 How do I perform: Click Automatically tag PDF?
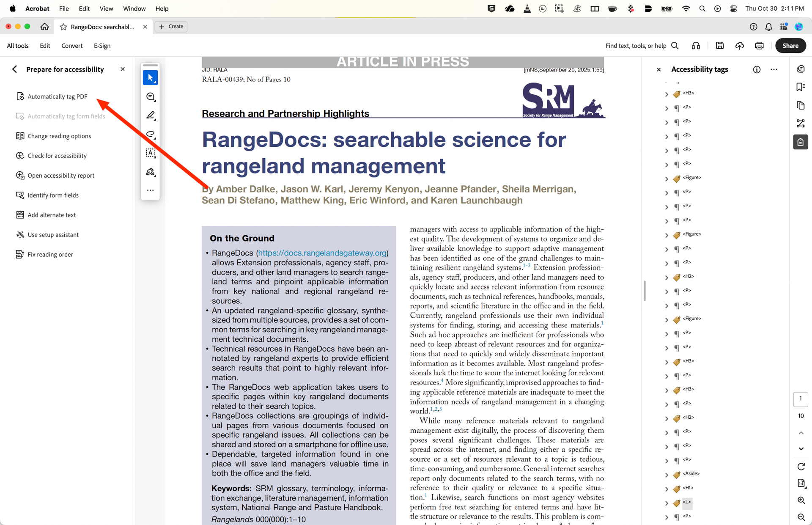57,96
